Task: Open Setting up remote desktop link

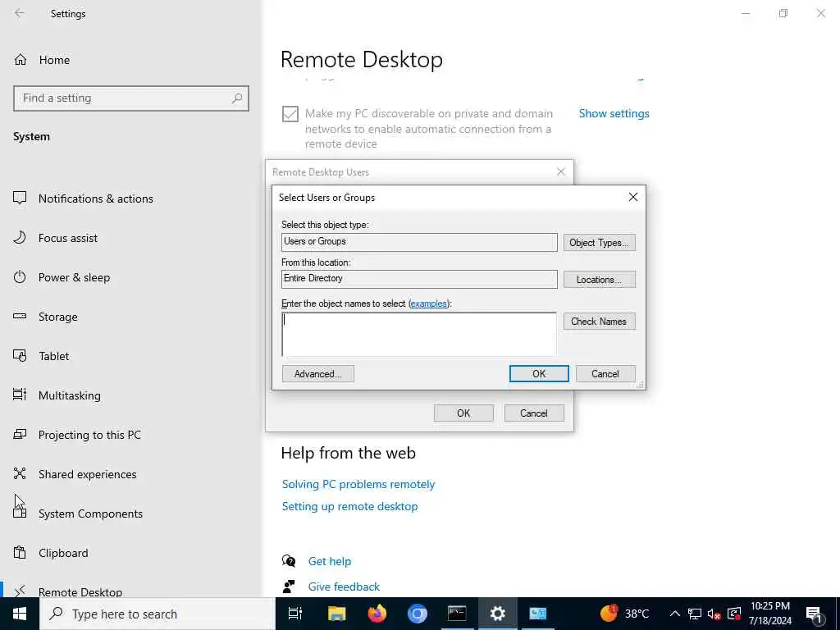Action: (349, 506)
